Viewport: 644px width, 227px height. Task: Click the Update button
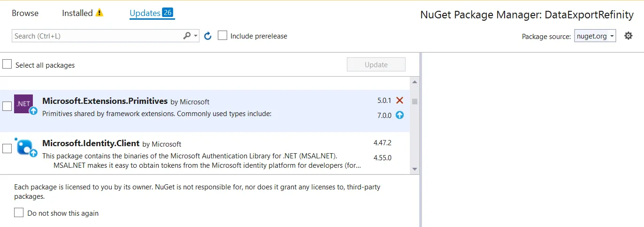376,65
